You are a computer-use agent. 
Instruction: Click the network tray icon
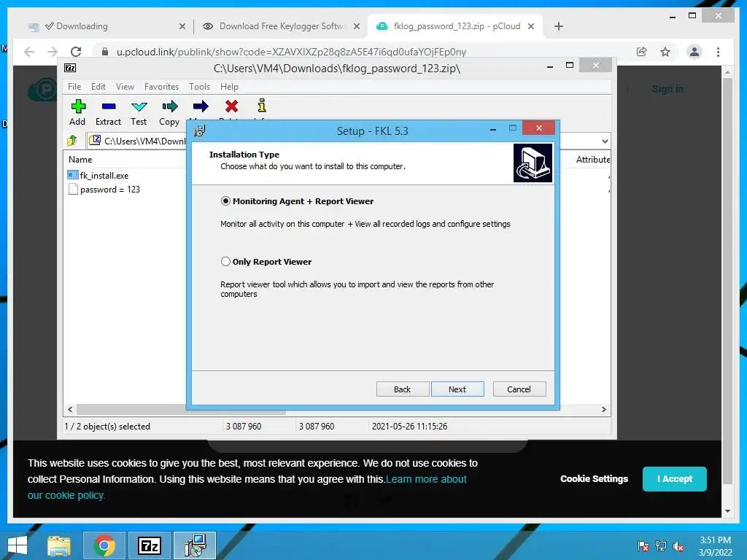[661, 546]
